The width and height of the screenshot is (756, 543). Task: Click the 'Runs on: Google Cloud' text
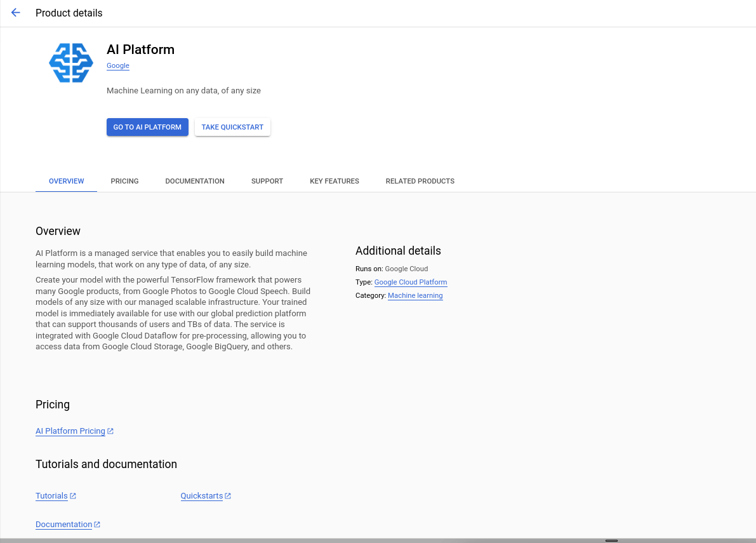pyautogui.click(x=392, y=269)
